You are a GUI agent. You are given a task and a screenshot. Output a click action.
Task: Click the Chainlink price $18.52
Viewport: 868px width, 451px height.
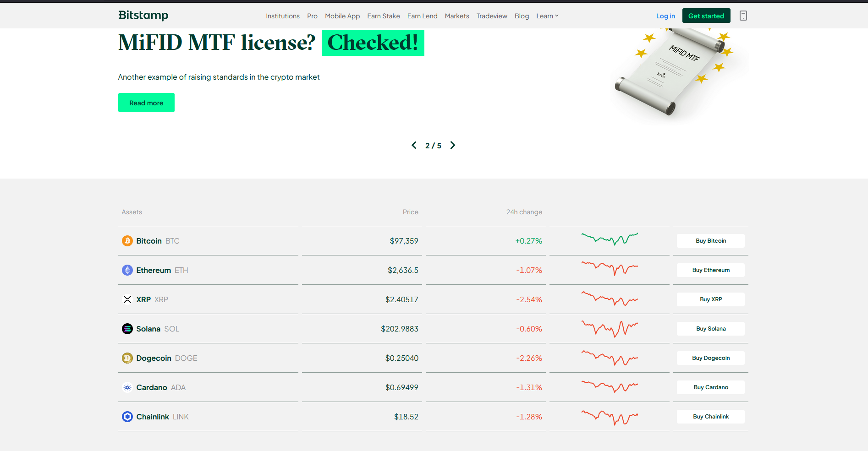pyautogui.click(x=406, y=417)
